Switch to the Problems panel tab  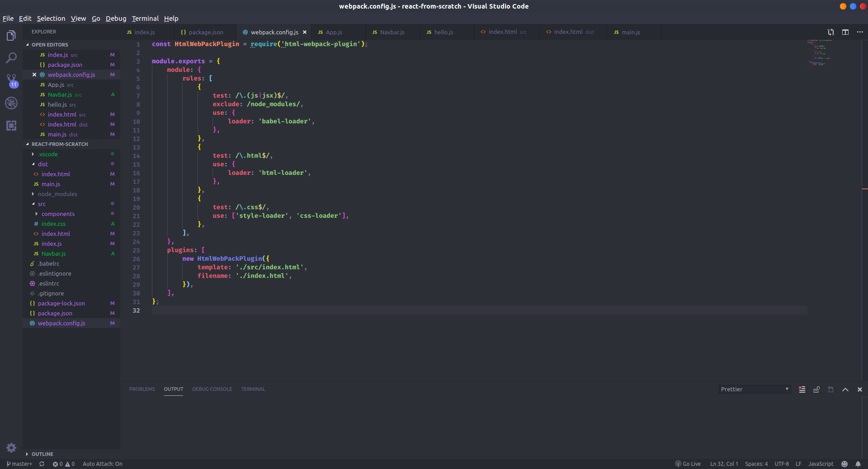142,389
